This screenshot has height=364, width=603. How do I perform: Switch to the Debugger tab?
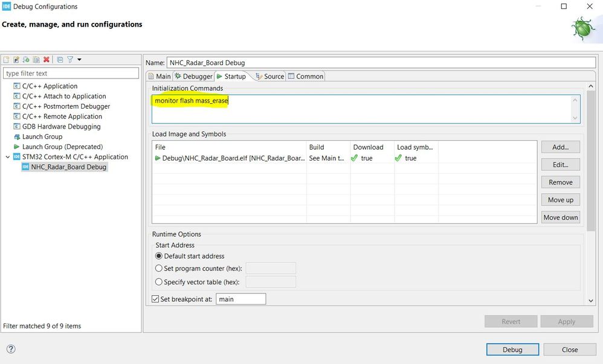[194, 76]
